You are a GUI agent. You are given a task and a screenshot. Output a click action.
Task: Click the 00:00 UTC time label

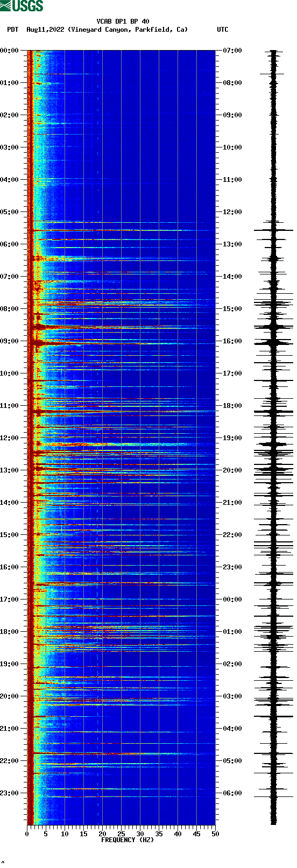point(232,599)
